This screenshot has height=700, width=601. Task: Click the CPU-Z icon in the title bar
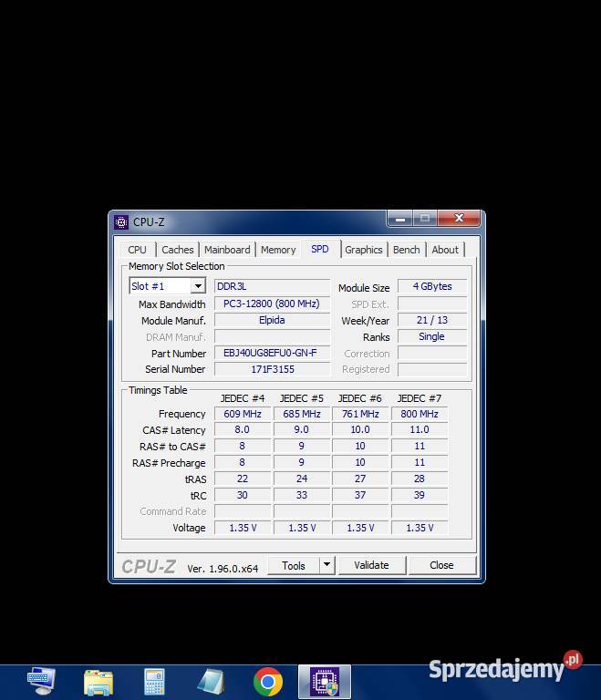click(121, 221)
